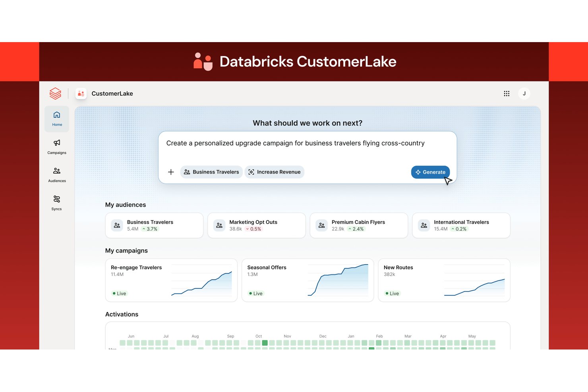Image resolution: width=588 pixels, height=392 pixels.
Task: Click the My audiences heading
Action: 126,205
